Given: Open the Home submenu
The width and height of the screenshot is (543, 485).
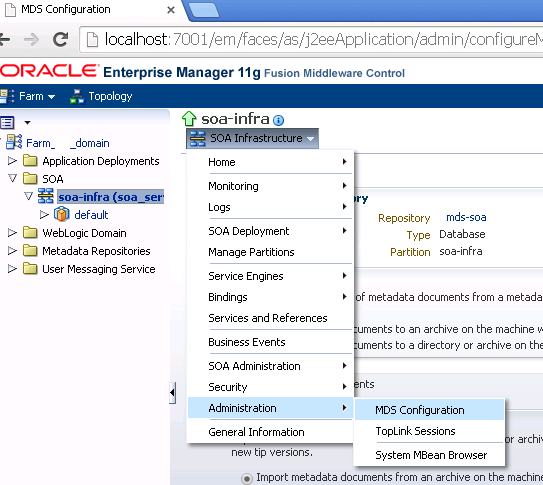Looking at the screenshot, I should coord(270,162).
